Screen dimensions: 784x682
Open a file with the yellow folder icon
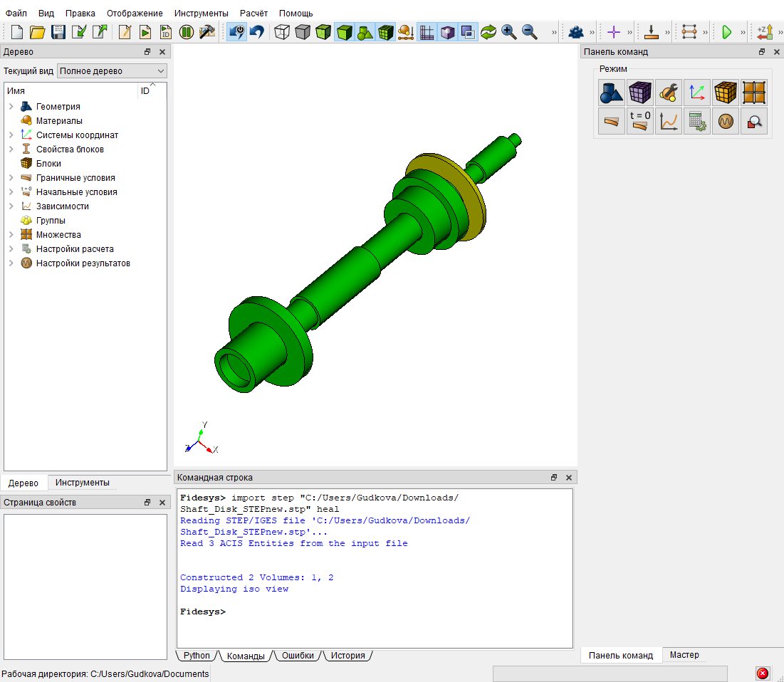point(38,33)
